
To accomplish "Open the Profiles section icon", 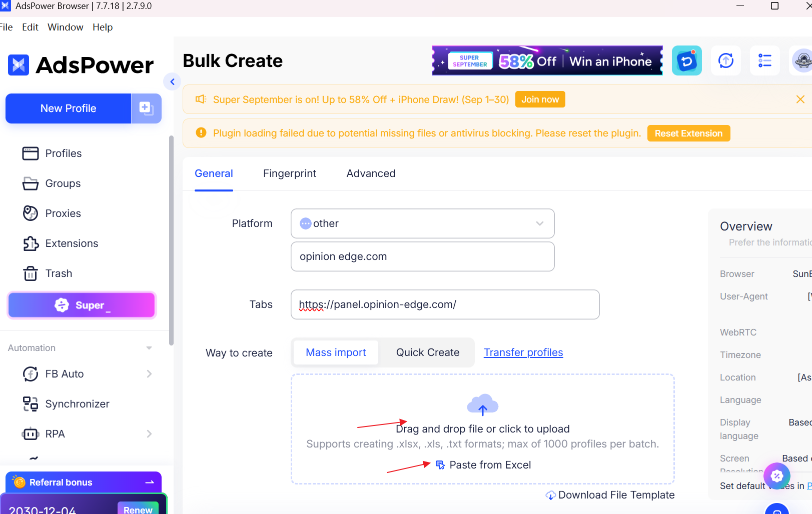I will tap(31, 153).
